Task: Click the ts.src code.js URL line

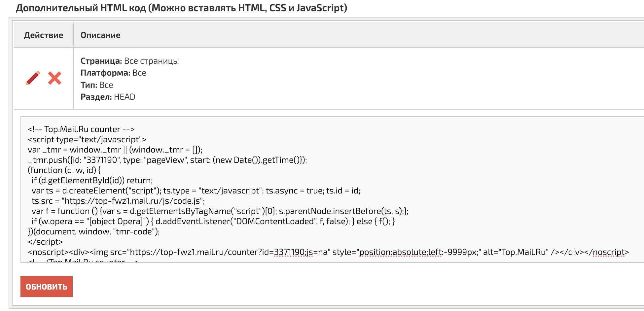Action: coord(118,201)
